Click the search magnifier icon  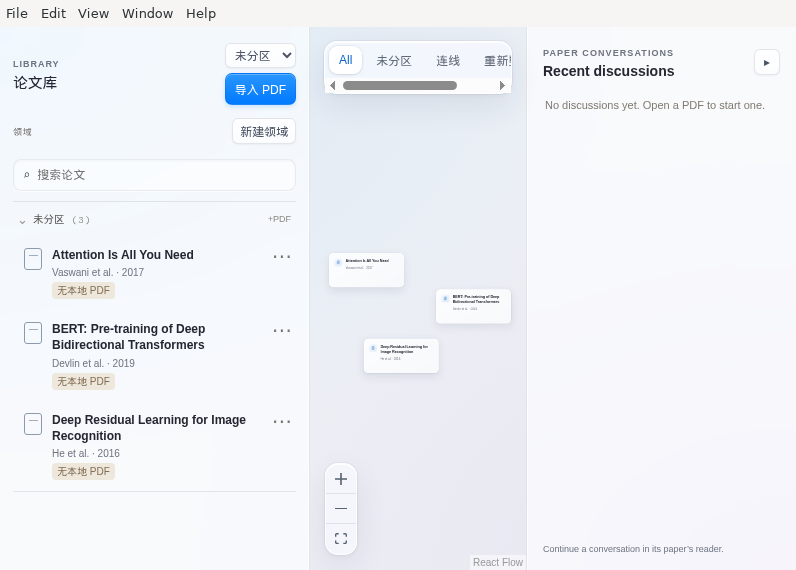pos(26,175)
